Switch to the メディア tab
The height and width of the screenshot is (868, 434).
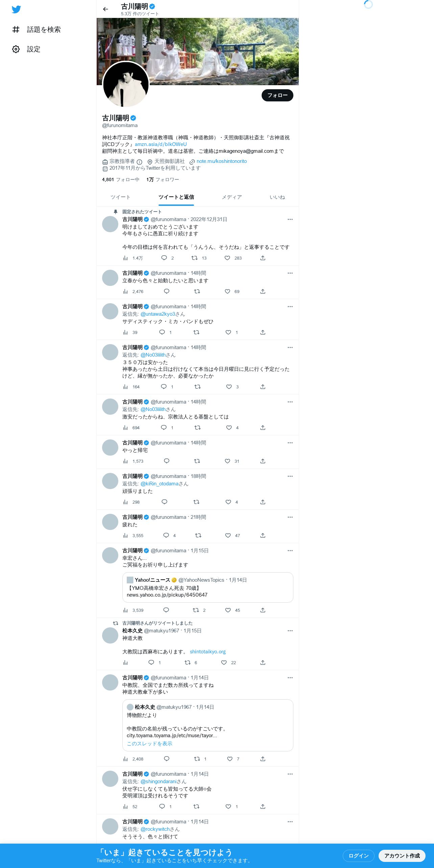coord(232,197)
